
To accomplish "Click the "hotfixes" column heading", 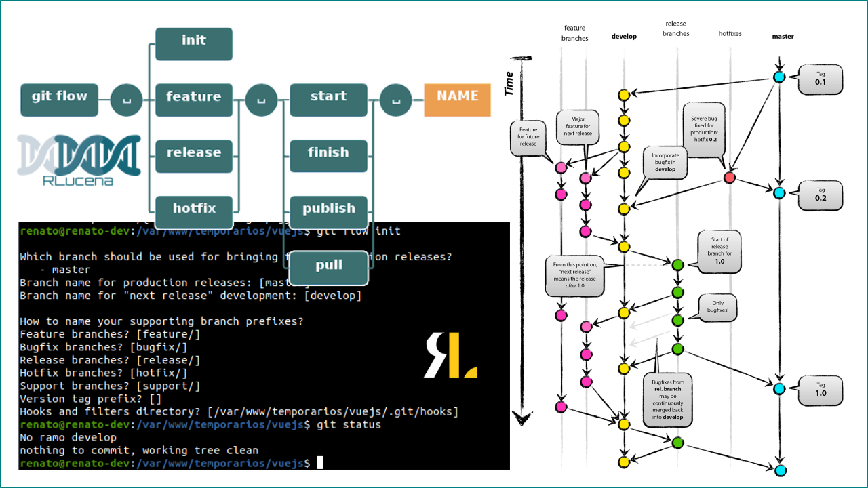I will (x=730, y=33).
